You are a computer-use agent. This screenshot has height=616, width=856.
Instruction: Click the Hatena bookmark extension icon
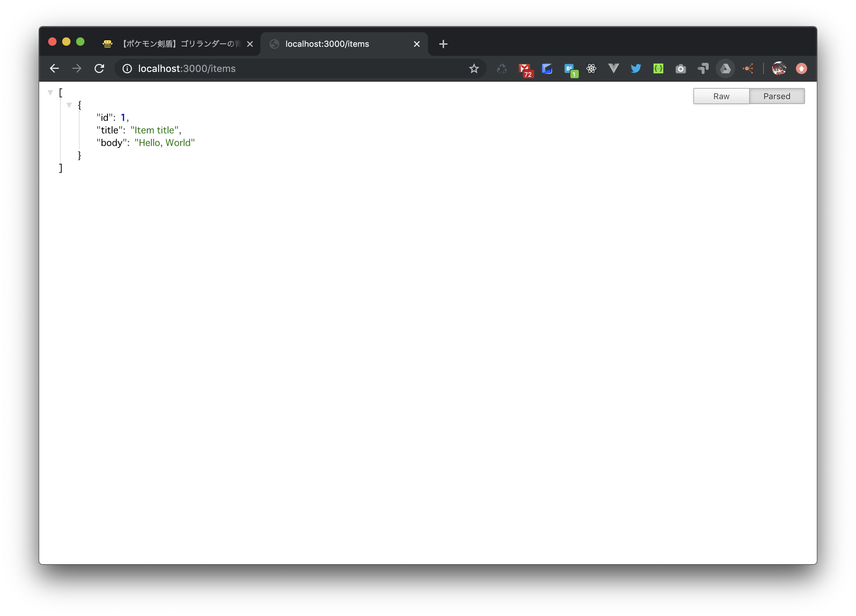pos(569,69)
